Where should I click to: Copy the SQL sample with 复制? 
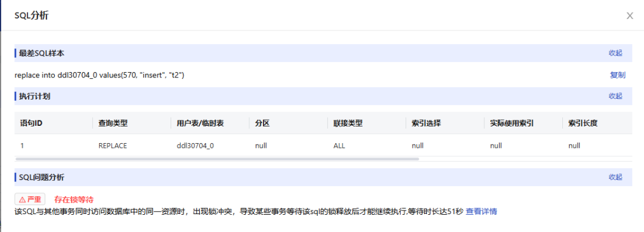click(x=618, y=75)
